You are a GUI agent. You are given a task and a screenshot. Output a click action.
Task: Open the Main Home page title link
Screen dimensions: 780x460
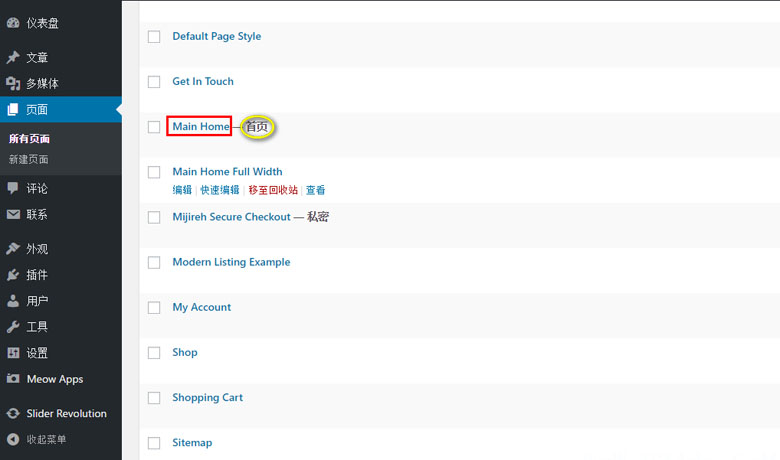tap(200, 127)
